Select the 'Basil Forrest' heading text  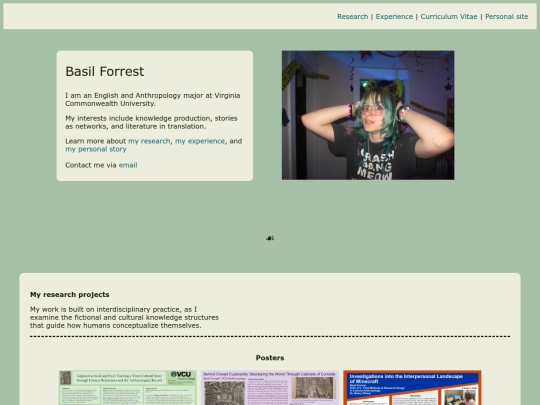(x=105, y=72)
